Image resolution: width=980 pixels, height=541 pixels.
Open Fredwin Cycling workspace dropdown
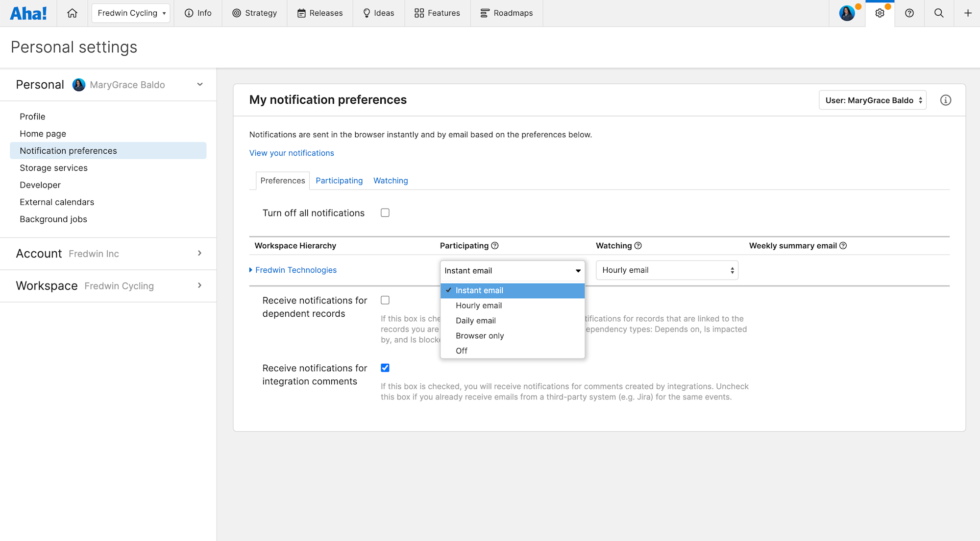[x=131, y=13]
